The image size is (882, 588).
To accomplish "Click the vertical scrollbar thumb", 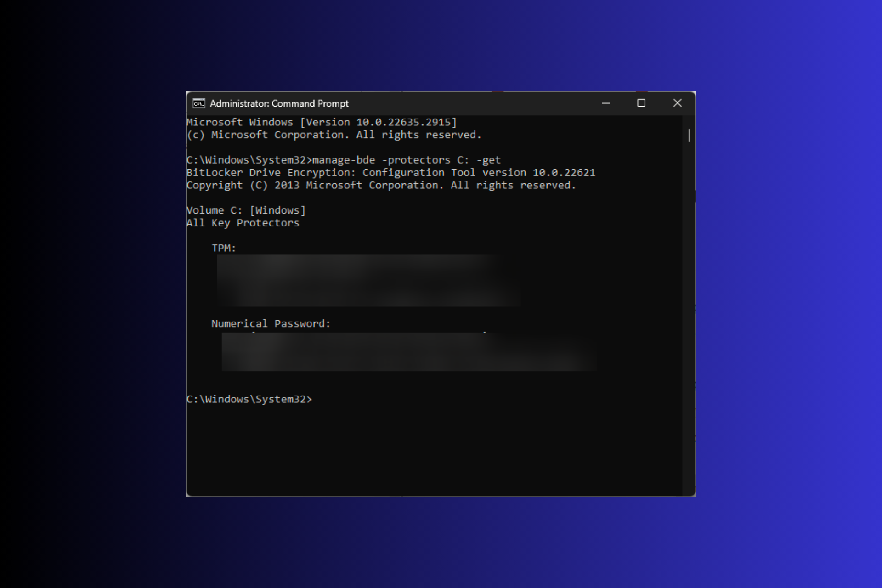I will click(x=689, y=135).
